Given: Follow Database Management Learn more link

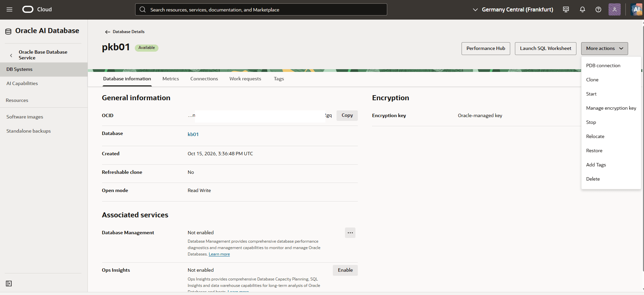Looking at the screenshot, I should tap(219, 254).
